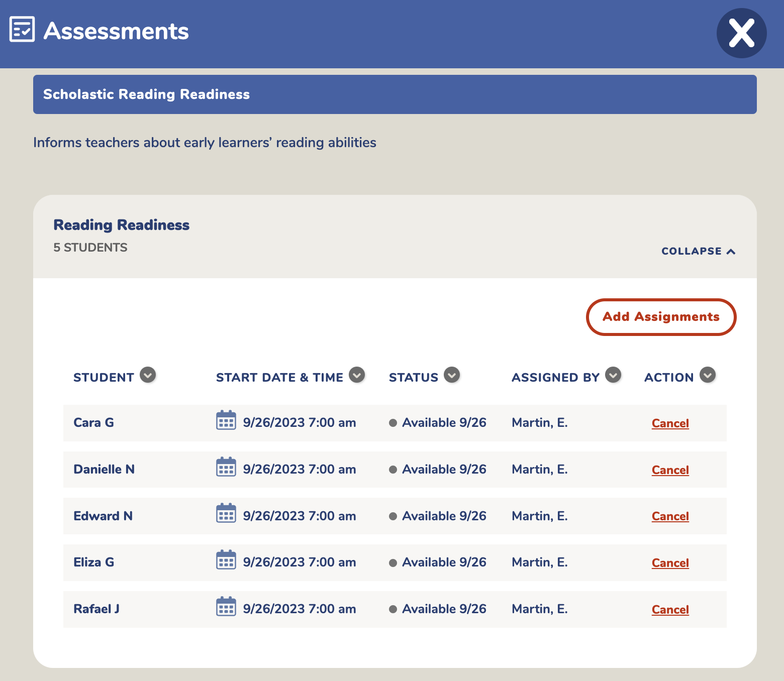Click the Reading Readiness section title
The height and width of the screenshot is (681, 784).
(x=122, y=225)
